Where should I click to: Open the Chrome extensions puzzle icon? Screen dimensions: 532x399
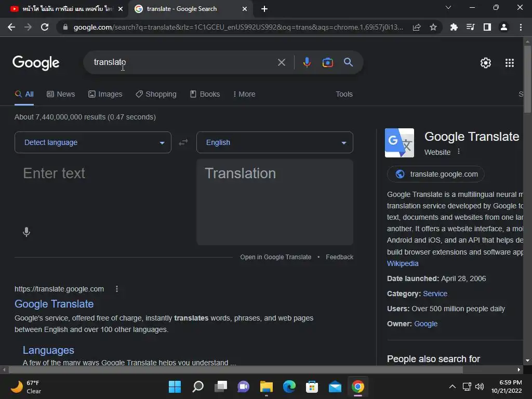point(454,27)
